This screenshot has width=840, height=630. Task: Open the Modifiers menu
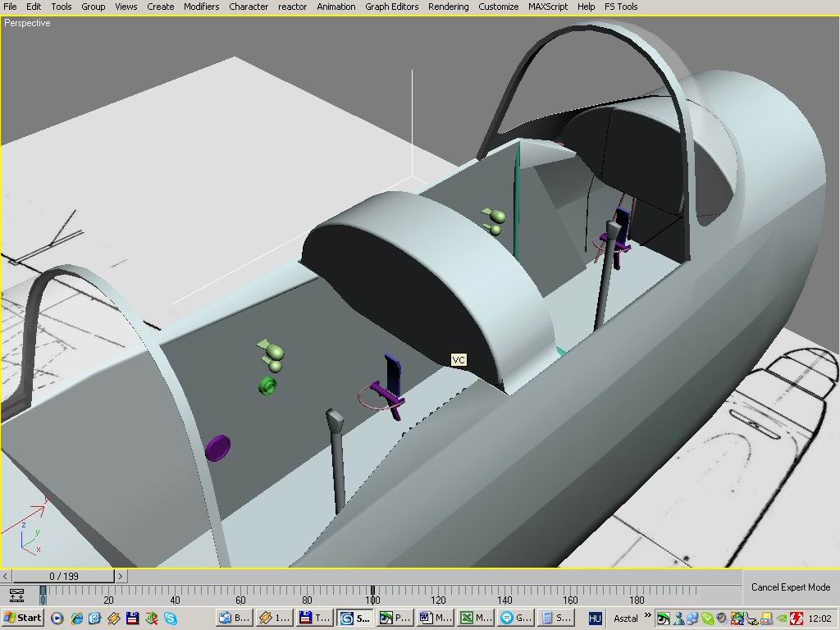[x=201, y=7]
